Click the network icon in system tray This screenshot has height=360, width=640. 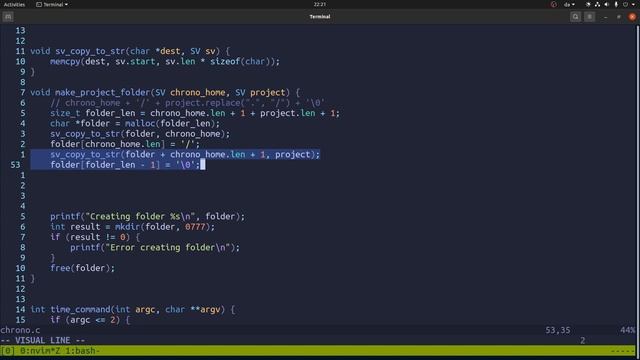point(597,4)
